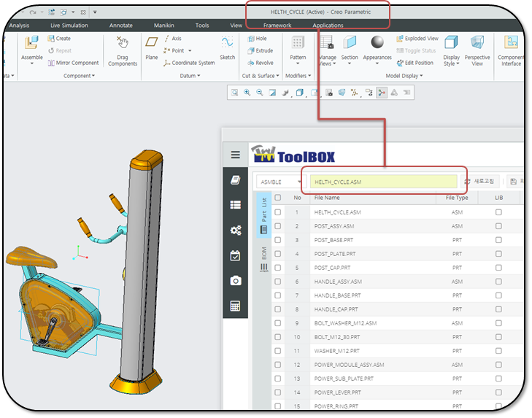The width and height of the screenshot is (532, 418).
Task: Toggle LIB checkbox for HELTH_CYCLE.ASM
Action: click(498, 212)
